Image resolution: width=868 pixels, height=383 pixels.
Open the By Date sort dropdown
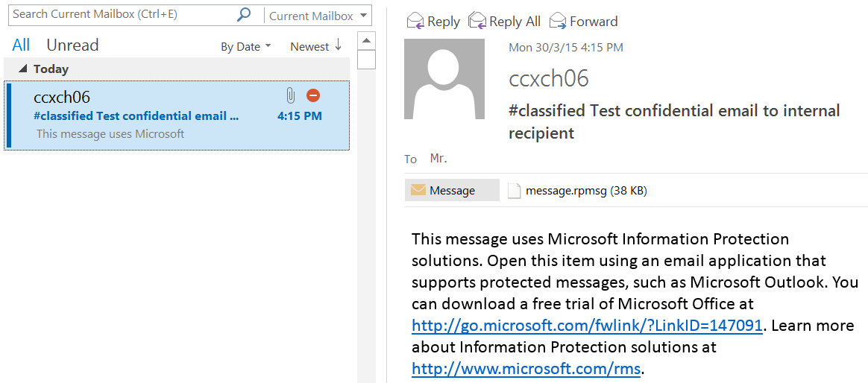tap(245, 47)
